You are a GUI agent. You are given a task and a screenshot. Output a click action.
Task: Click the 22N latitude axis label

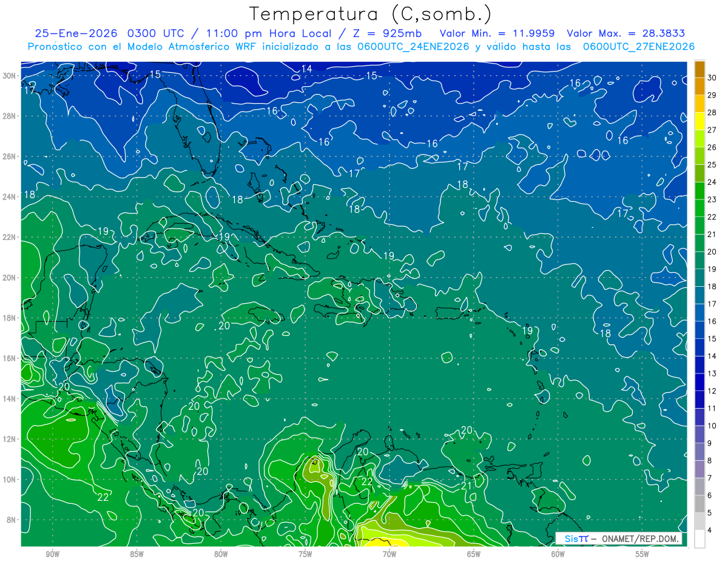[9, 237]
